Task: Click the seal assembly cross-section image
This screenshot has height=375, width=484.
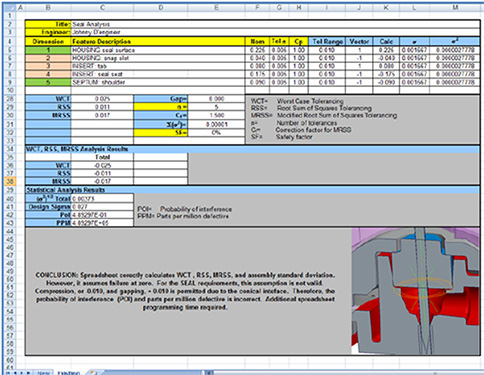Action: pyautogui.click(x=415, y=291)
